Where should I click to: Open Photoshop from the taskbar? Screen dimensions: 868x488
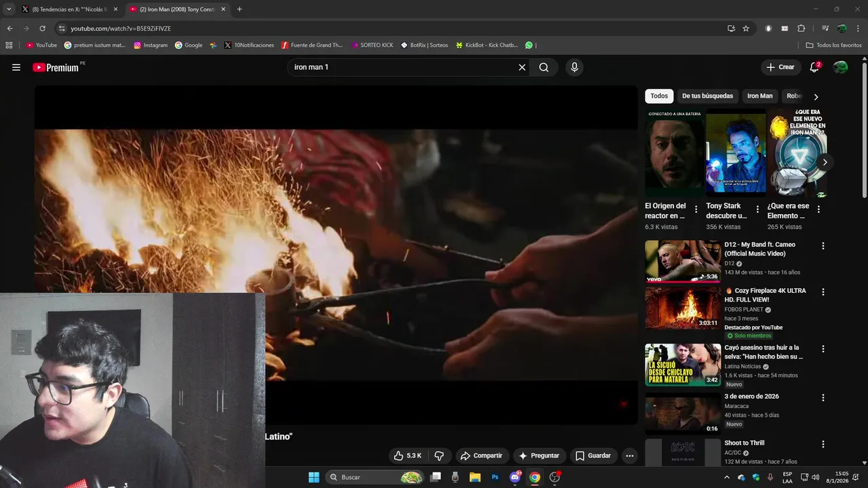click(495, 477)
